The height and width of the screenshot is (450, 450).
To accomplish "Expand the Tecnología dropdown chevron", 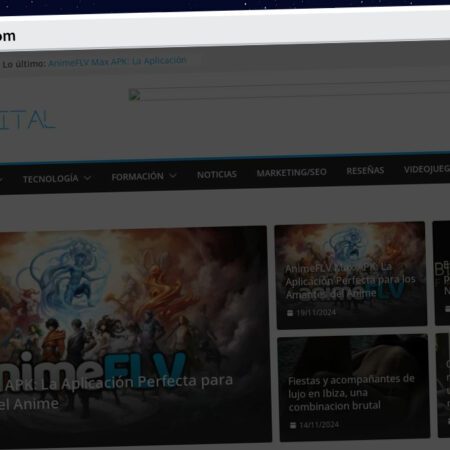I will click(88, 178).
